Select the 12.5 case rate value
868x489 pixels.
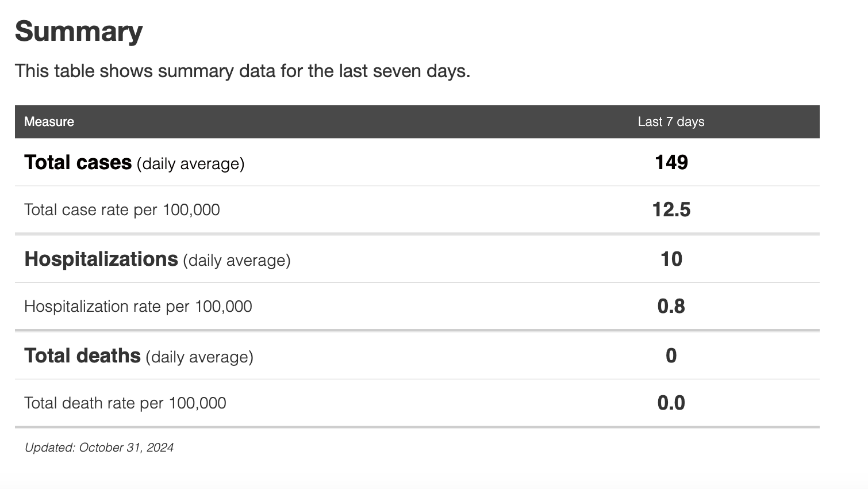(x=671, y=210)
